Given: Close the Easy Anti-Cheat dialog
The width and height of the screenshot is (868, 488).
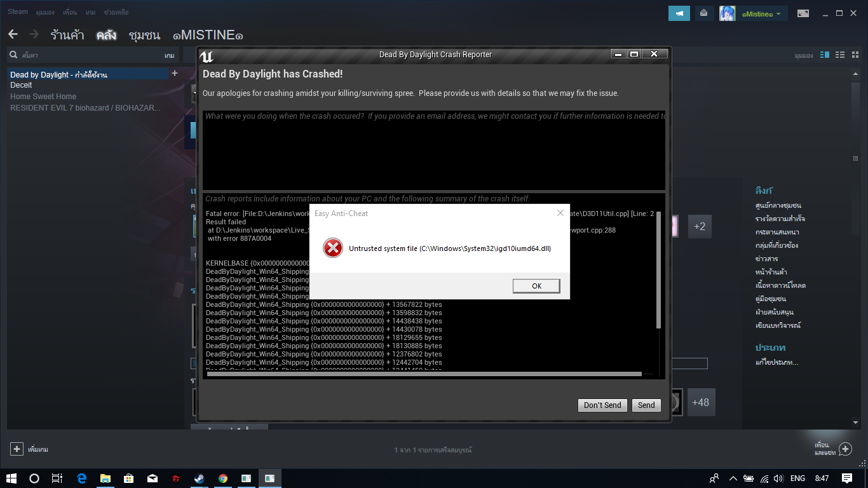Looking at the screenshot, I should 560,213.
